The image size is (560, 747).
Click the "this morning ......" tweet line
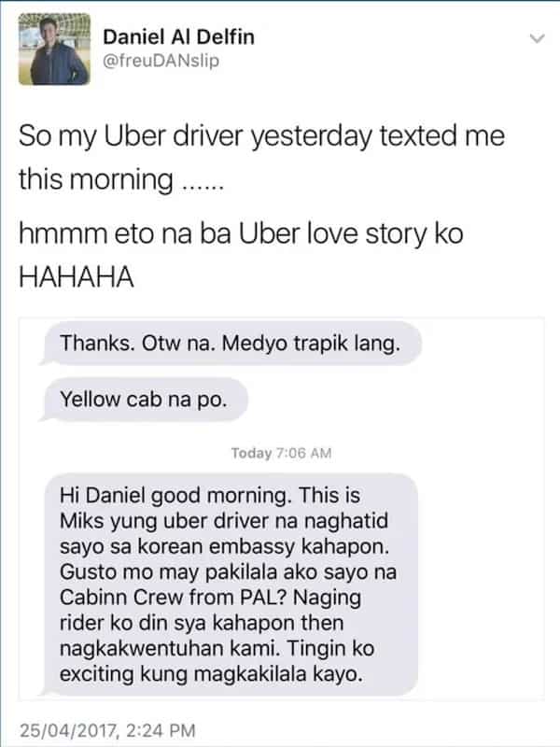[x=121, y=180]
